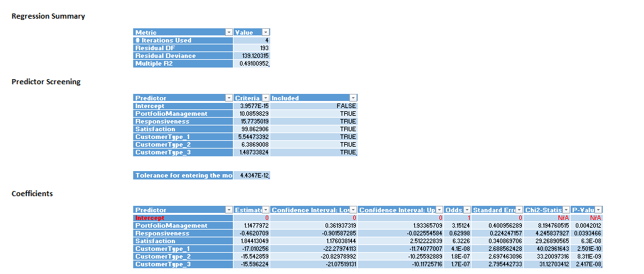Select Responsiveness criteria value 15.7735019
This screenshot has height=274, width=644.
pos(252,122)
